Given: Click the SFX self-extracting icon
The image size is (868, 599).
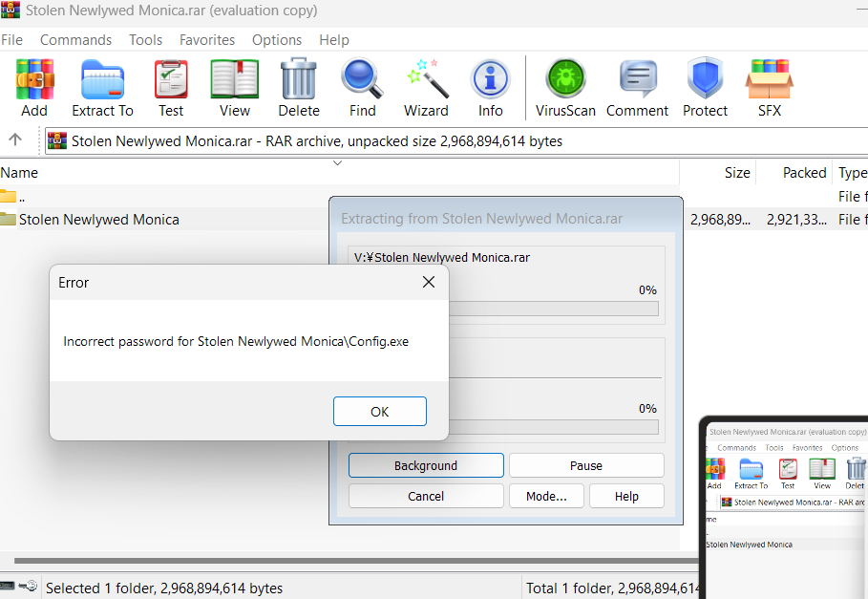Looking at the screenshot, I should (770, 79).
